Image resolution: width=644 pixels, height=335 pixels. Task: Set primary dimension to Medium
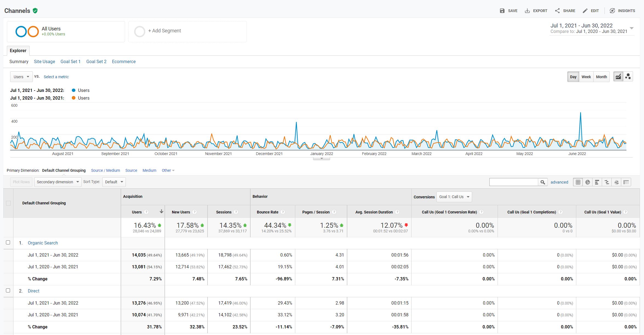coord(149,170)
